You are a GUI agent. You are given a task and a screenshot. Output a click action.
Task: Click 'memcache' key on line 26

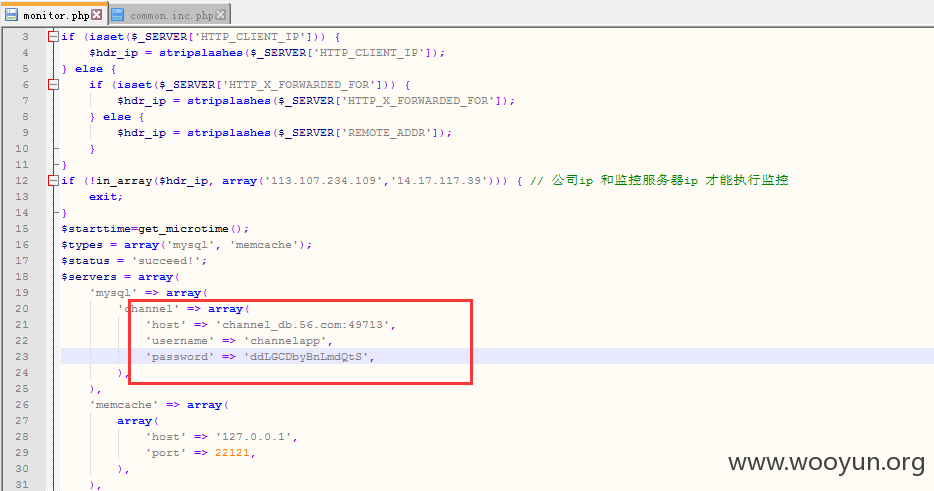(x=124, y=405)
